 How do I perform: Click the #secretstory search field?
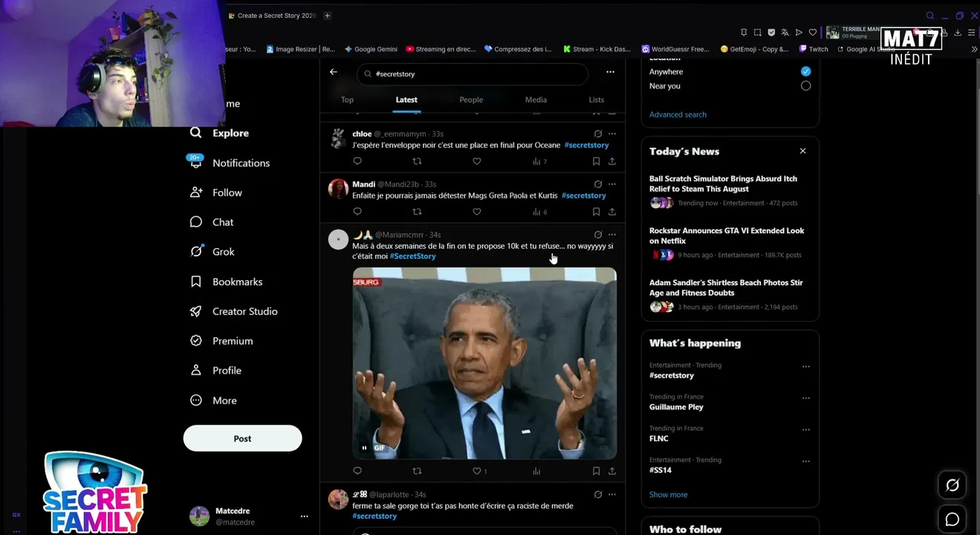coord(473,74)
